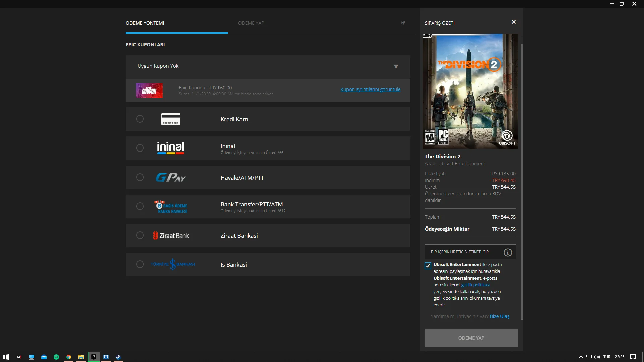Click the red Epic coupon image
Viewport: 644px width, 362px height.
[x=149, y=90]
